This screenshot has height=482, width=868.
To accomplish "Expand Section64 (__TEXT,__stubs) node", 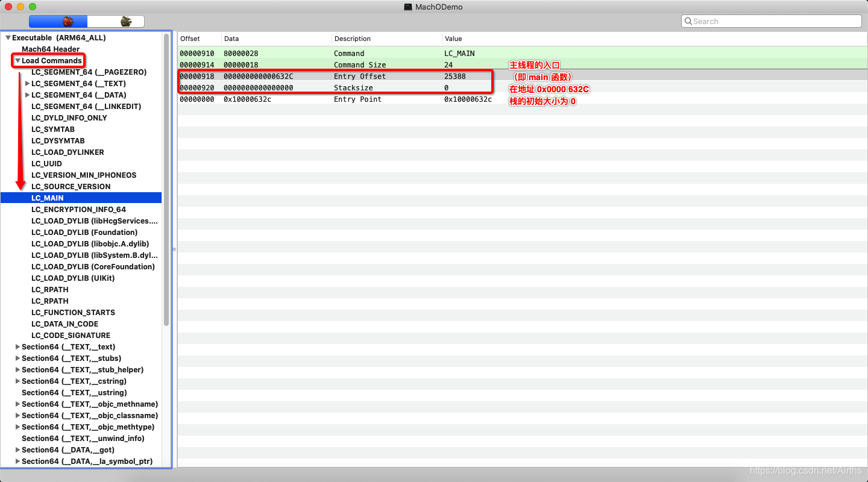I will [17, 358].
